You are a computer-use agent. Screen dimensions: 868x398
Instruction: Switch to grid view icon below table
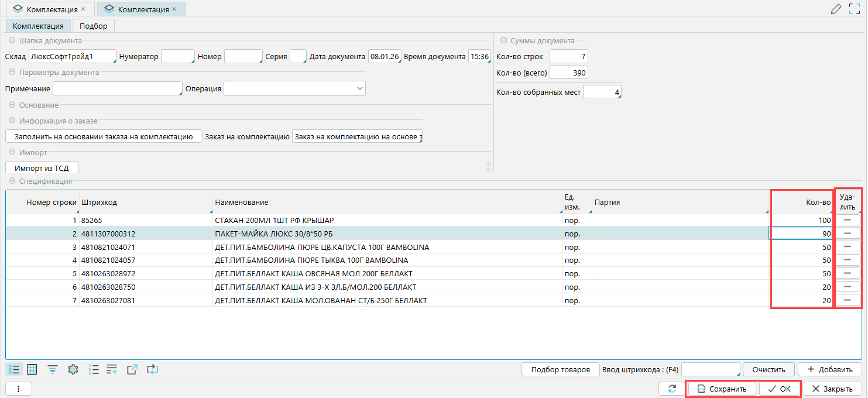[32, 369]
